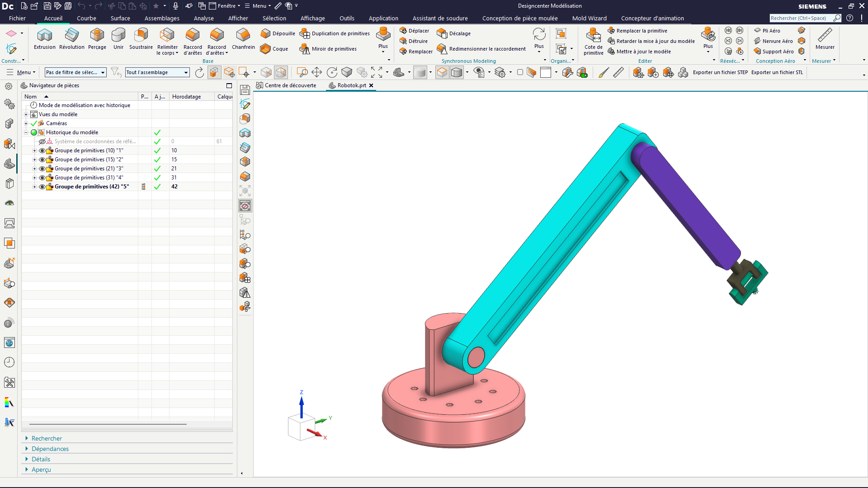
Task: Hide Groupe de primitives (15) "2"
Action: pos(42,160)
